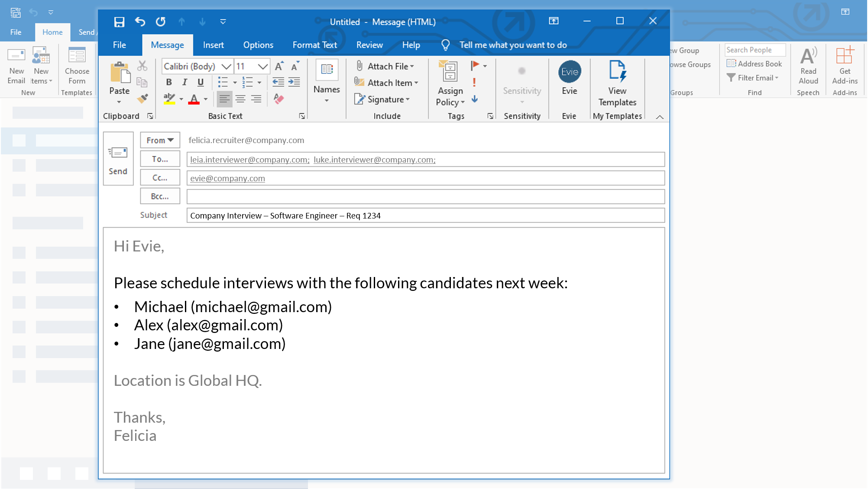
Task: Open the Attach File menu
Action: pyautogui.click(x=385, y=66)
